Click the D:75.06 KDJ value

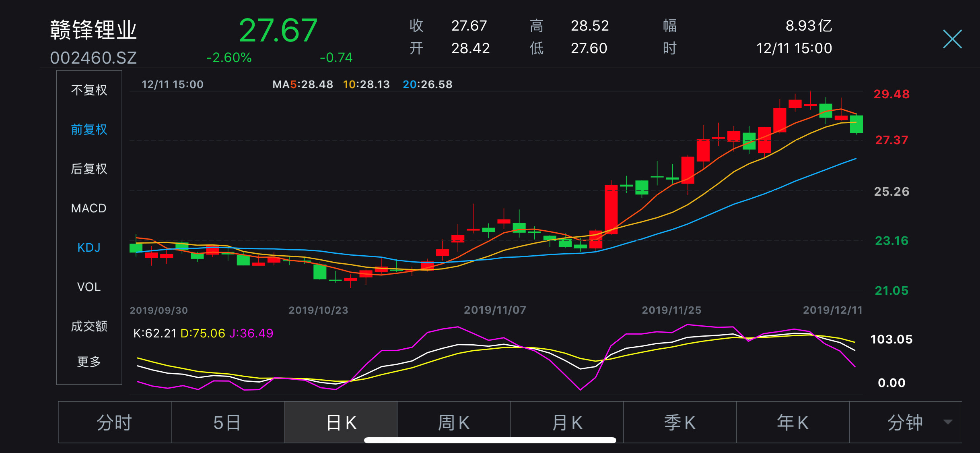pyautogui.click(x=203, y=333)
